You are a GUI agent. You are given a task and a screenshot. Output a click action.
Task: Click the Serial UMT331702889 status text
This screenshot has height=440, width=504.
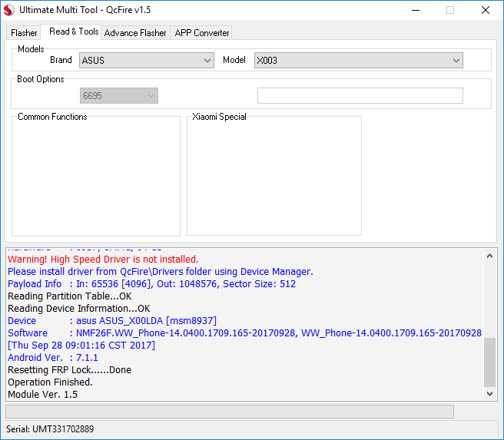50,429
